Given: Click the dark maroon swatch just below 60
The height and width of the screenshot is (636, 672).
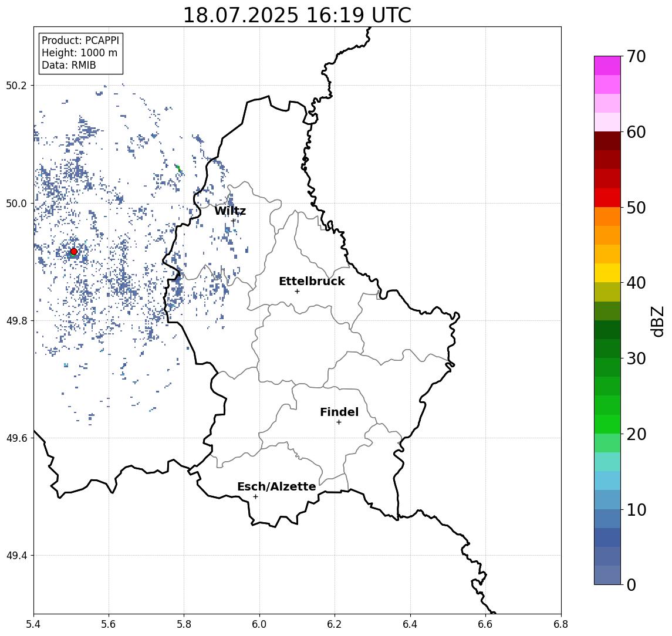Looking at the screenshot, I should tap(607, 141).
